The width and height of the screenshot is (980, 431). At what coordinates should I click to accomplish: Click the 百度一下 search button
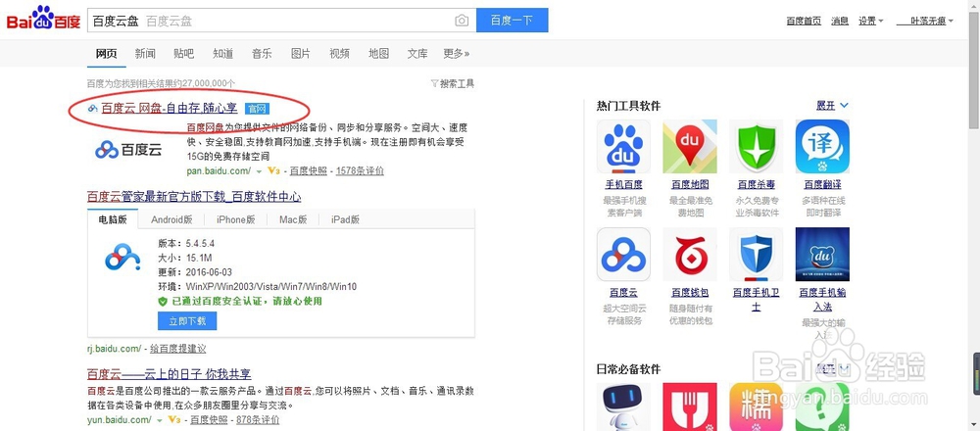(x=512, y=20)
